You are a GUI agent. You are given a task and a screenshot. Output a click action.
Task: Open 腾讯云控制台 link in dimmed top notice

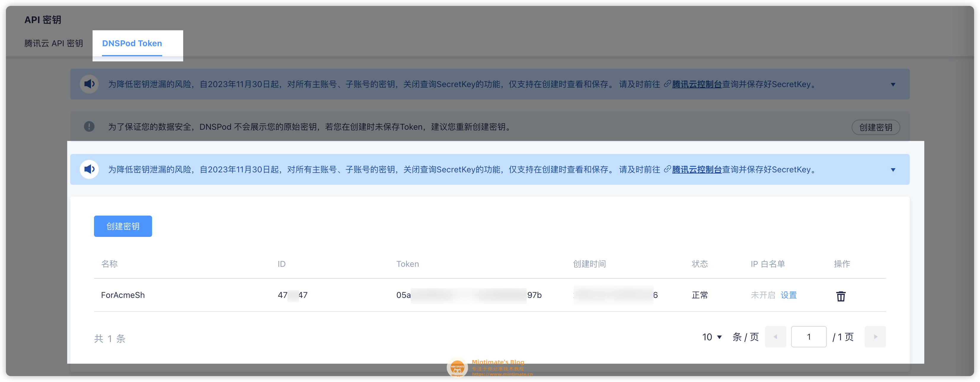tap(697, 84)
